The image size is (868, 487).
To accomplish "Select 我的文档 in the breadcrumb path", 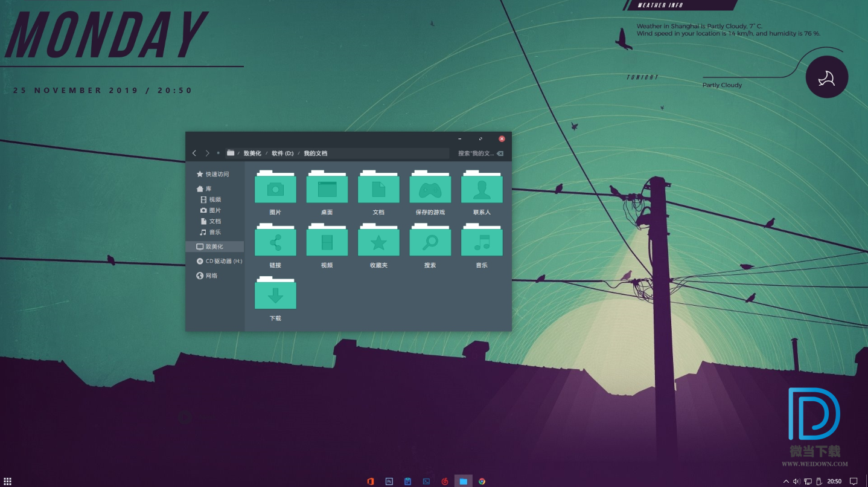I will click(315, 153).
